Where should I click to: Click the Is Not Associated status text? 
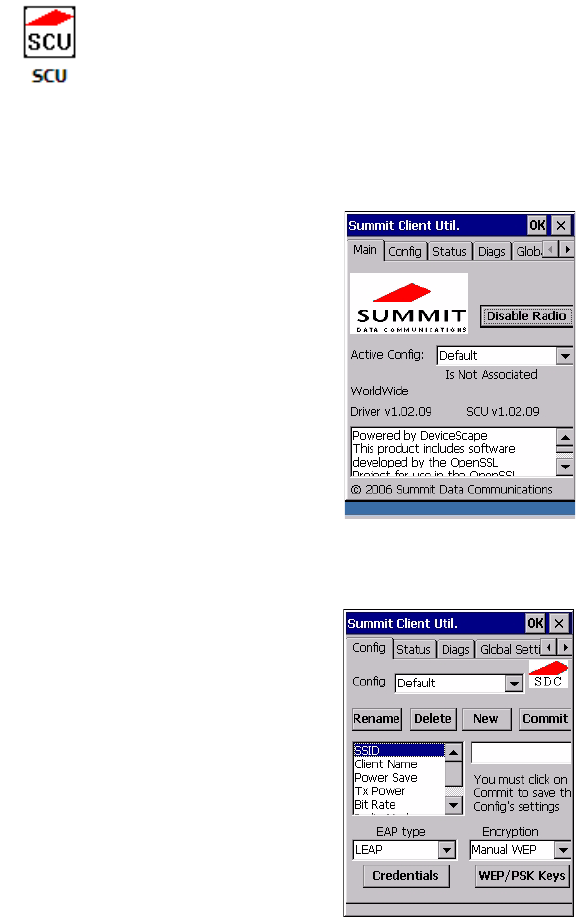pyautogui.click(x=491, y=375)
